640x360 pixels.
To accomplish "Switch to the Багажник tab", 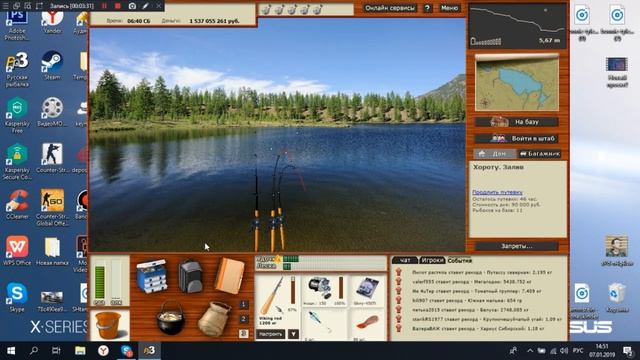I will [540, 154].
